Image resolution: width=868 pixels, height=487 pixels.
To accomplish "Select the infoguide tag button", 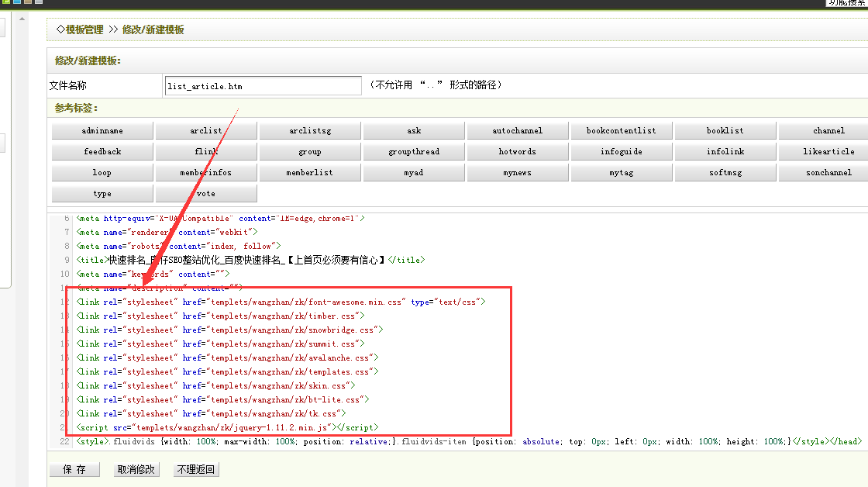I will click(x=622, y=152).
